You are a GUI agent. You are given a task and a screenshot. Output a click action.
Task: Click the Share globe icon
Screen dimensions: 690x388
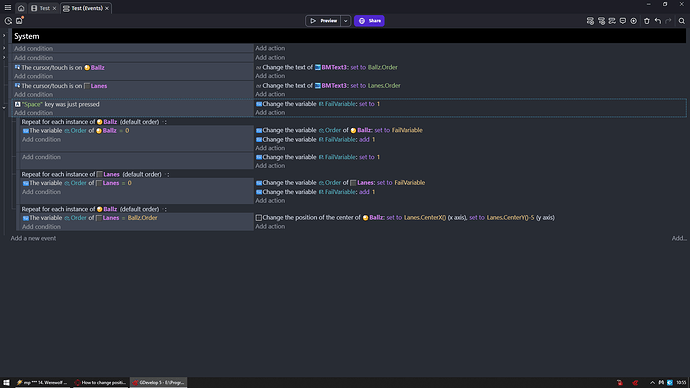(362, 21)
